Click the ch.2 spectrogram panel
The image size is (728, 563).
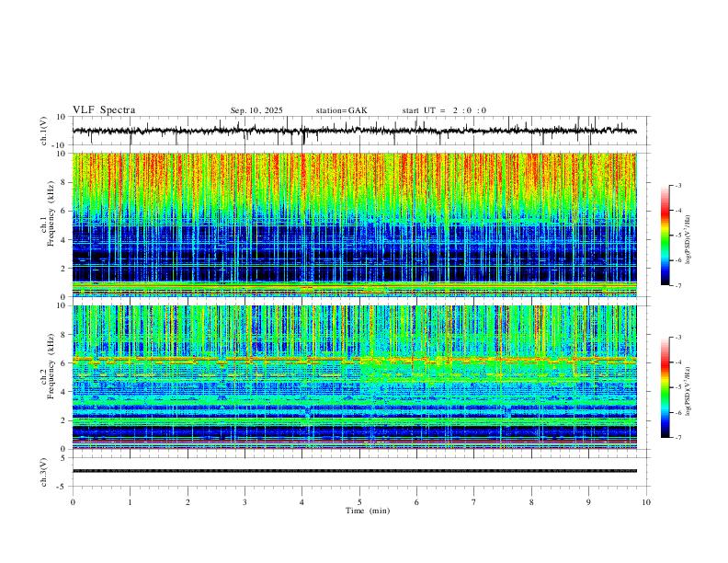[x=354, y=377]
